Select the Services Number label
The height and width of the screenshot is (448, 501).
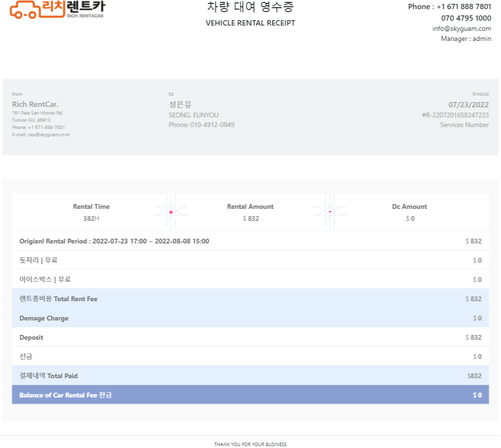[464, 125]
